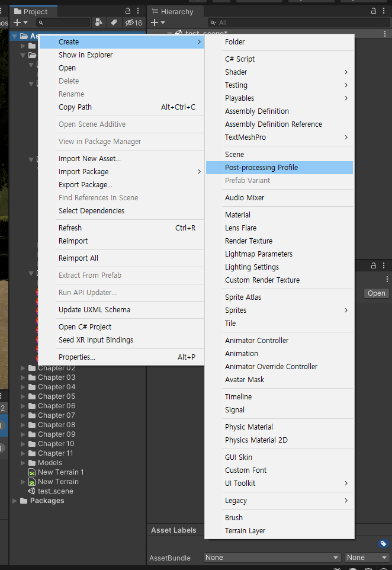
Task: Click the Inspector panel lock icon
Action: point(374,265)
